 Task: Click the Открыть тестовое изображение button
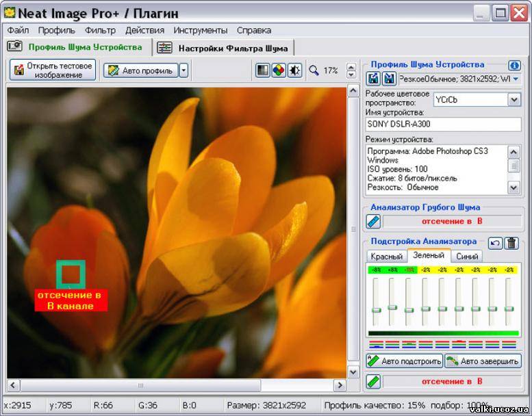point(53,70)
